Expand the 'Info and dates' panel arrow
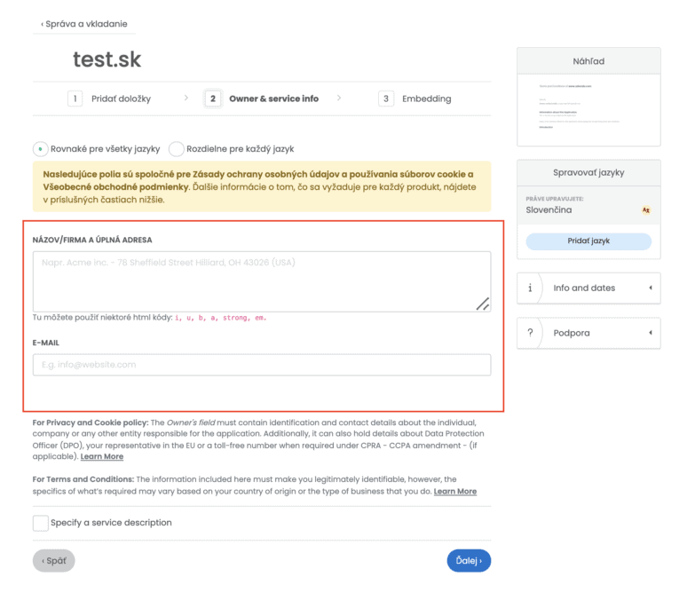This screenshot has height=616, width=695. (x=651, y=288)
